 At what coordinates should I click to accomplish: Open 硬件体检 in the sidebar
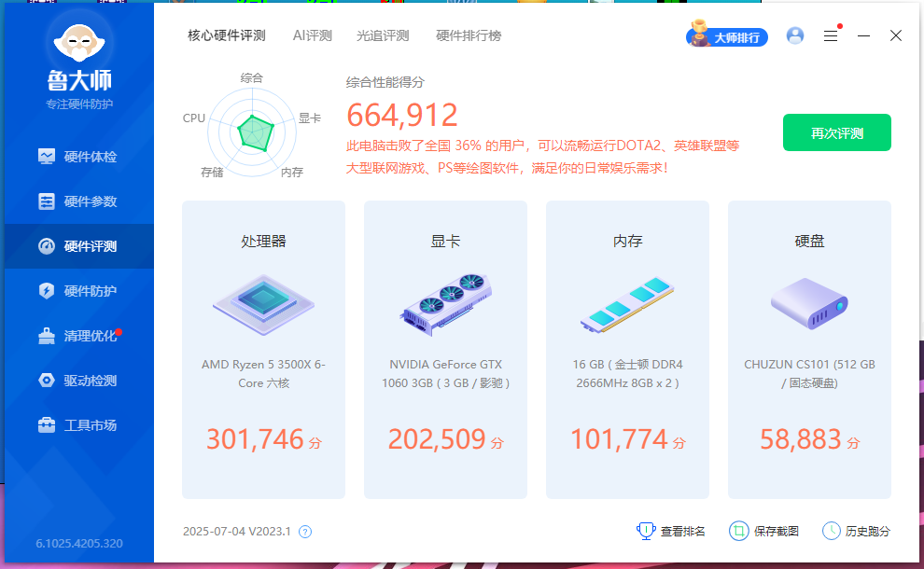(x=79, y=157)
